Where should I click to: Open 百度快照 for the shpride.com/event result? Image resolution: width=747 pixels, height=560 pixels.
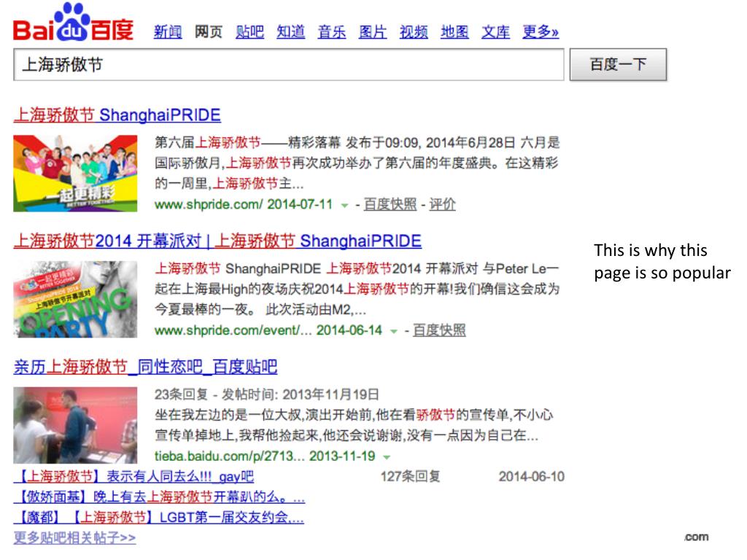pos(439,330)
